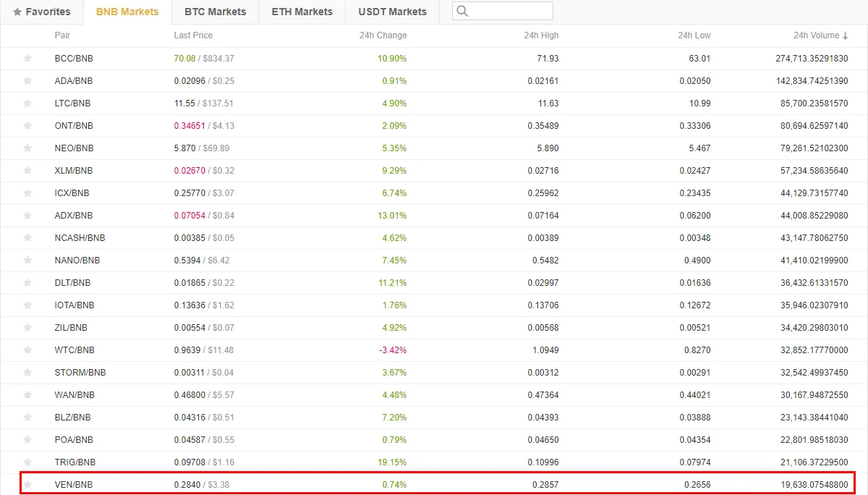Image resolution: width=868 pixels, height=495 pixels.
Task: Sort by 24h Change column
Action: tap(383, 35)
